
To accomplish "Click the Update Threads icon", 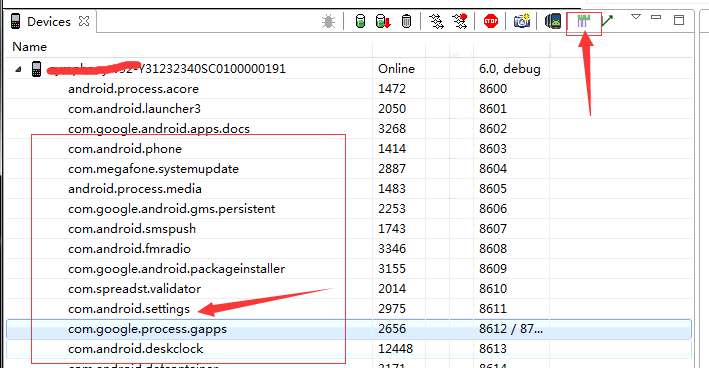I will [436, 21].
